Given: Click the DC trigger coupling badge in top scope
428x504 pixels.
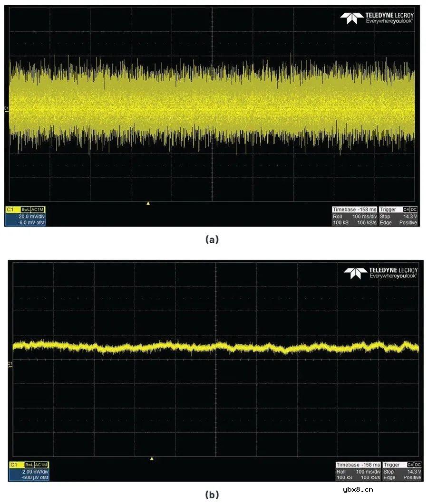Looking at the screenshot, I should (414, 209).
